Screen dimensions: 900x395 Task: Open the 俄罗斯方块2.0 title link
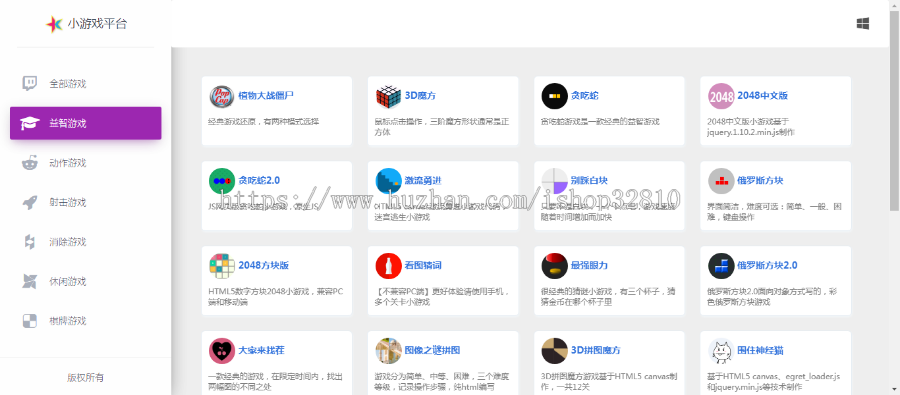[767, 265]
